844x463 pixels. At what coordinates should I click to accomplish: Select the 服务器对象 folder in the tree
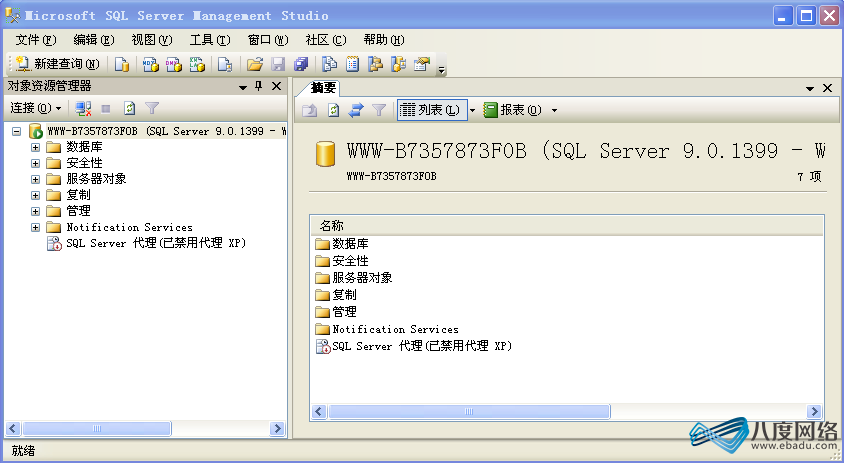click(x=96, y=179)
